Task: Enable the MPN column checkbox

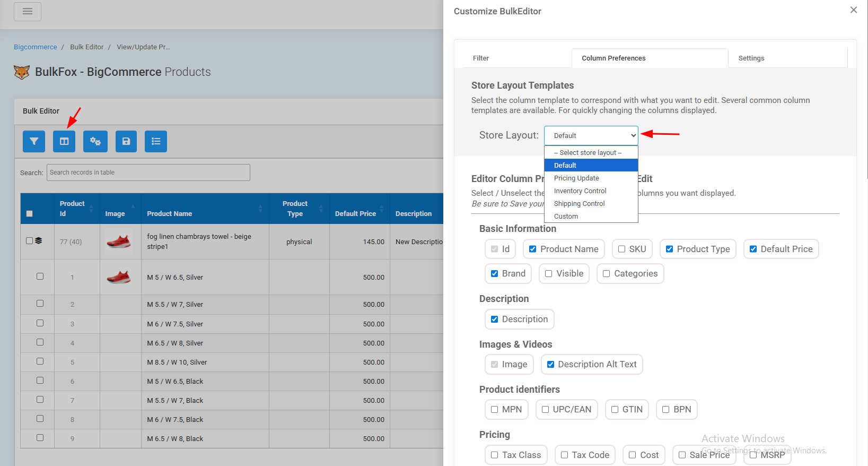Action: (x=495, y=410)
